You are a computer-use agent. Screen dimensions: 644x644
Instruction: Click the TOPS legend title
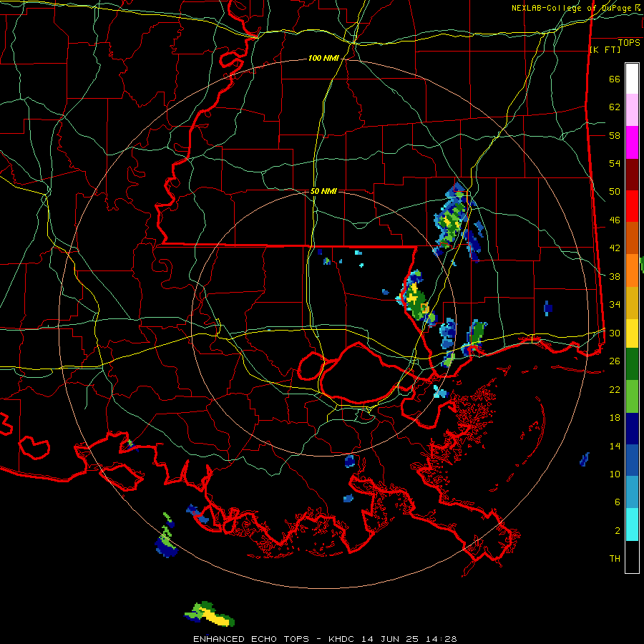point(629,42)
